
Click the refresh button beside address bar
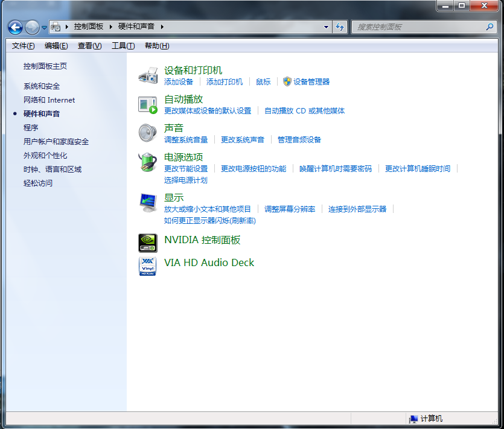pyautogui.click(x=340, y=27)
